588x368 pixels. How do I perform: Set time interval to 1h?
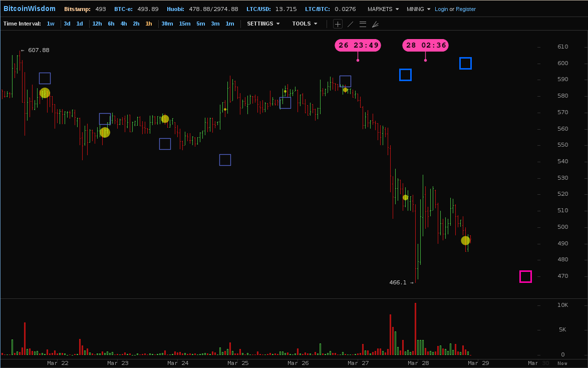[x=149, y=24]
